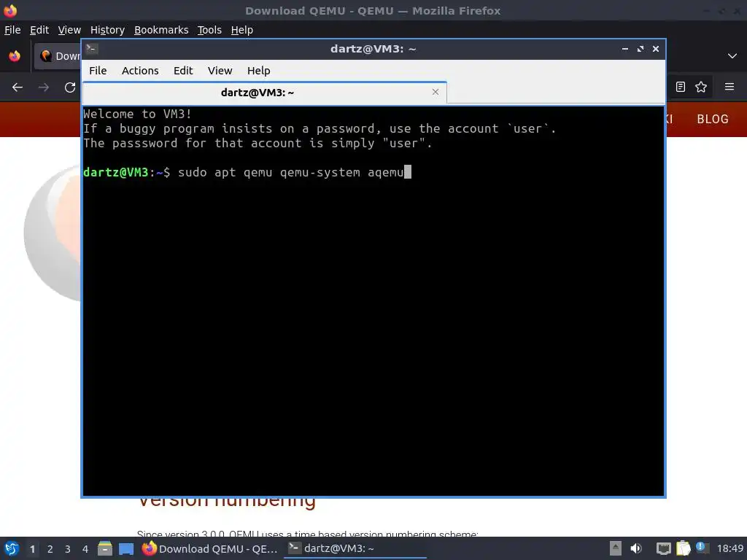Open the BLOG link on QEMU site
This screenshot has width=747, height=560.
click(712, 119)
